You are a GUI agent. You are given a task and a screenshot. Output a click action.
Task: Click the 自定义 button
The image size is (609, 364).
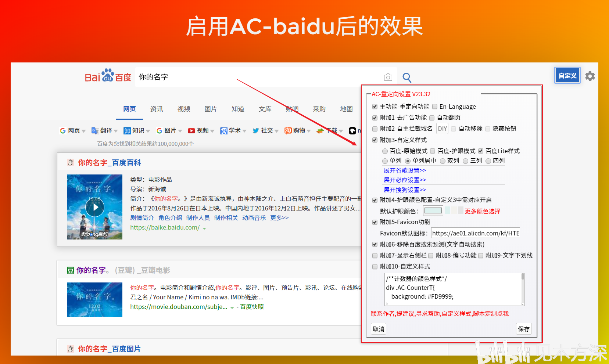point(567,76)
